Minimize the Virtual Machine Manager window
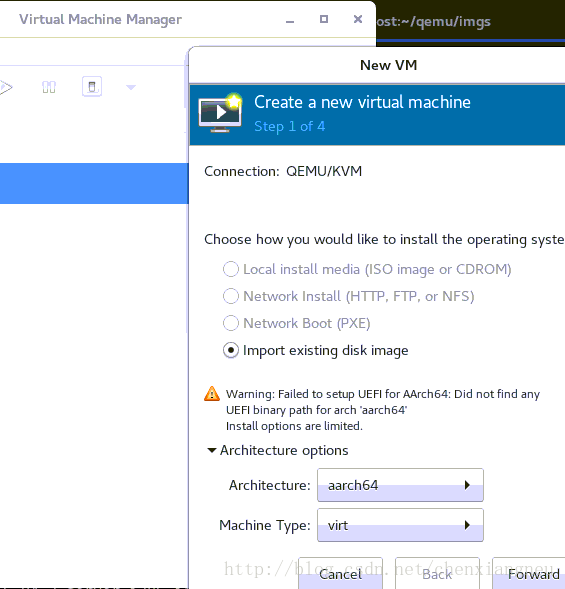 (290, 20)
